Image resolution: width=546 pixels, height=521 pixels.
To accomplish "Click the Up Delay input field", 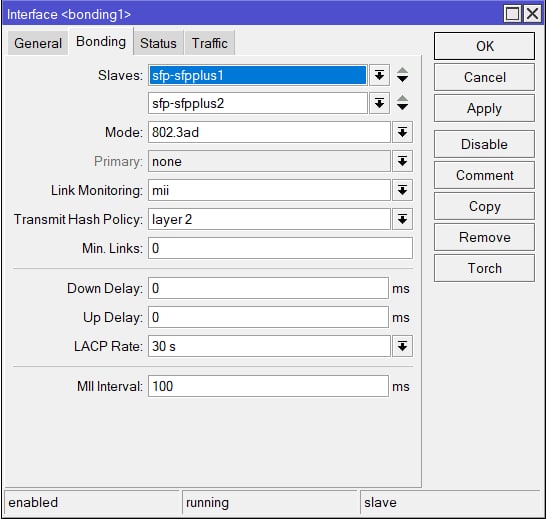I will coord(268,317).
